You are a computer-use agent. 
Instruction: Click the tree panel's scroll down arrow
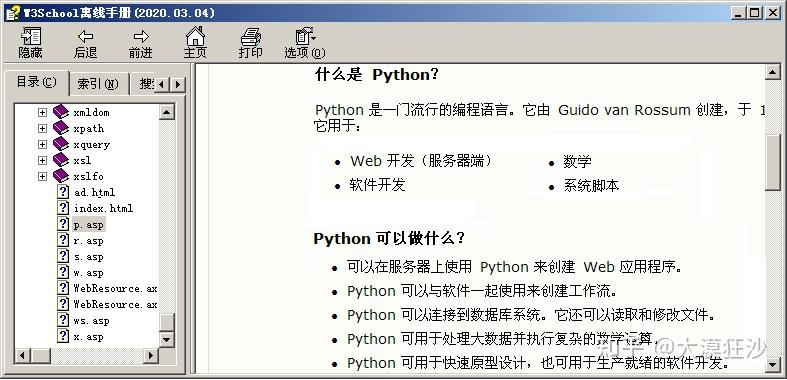(x=167, y=339)
